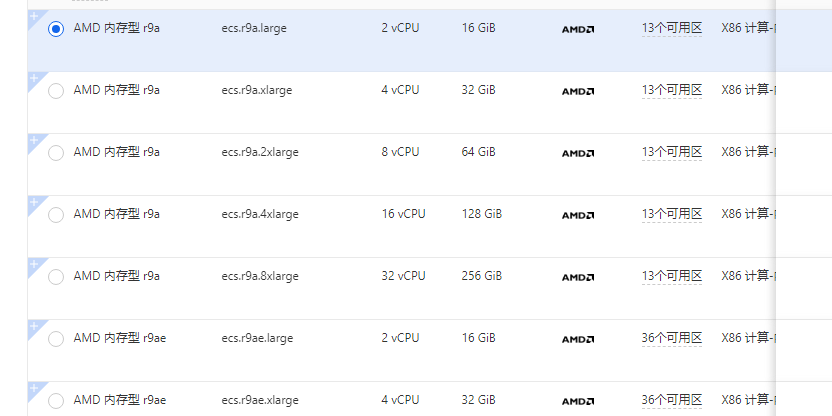Click plus corner icon on ecs.r9ae.large row
This screenshot has height=416, width=832.
pos(34,327)
